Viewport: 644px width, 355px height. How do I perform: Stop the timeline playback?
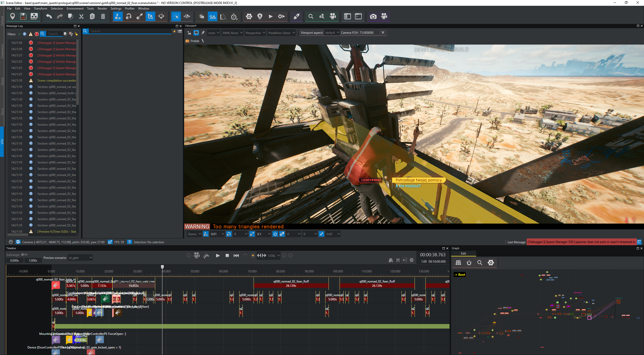227,256
